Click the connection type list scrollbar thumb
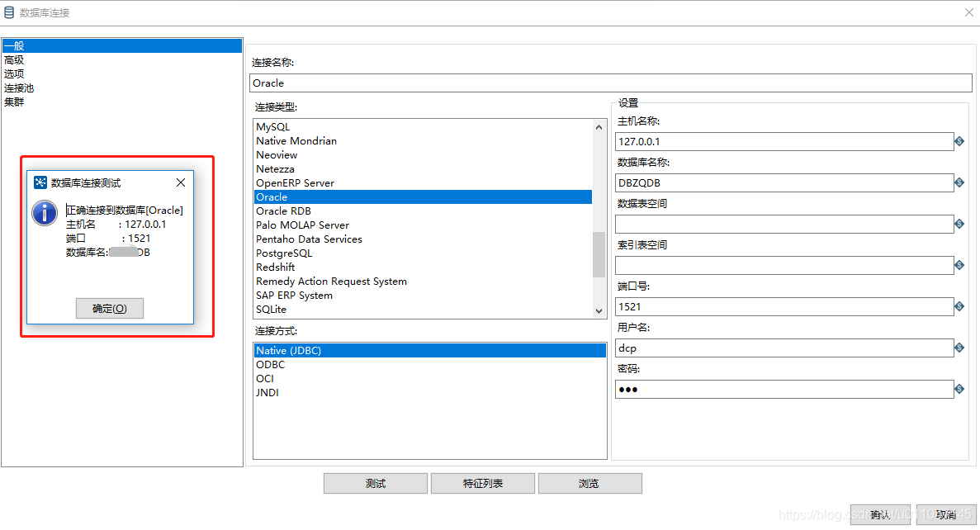The width and height of the screenshot is (980, 530). tap(599, 254)
